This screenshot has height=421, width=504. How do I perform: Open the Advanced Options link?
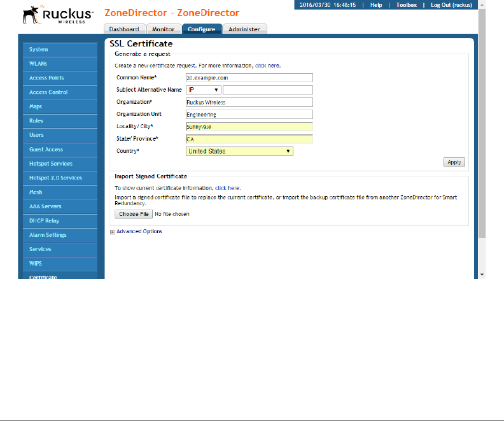[x=139, y=231]
